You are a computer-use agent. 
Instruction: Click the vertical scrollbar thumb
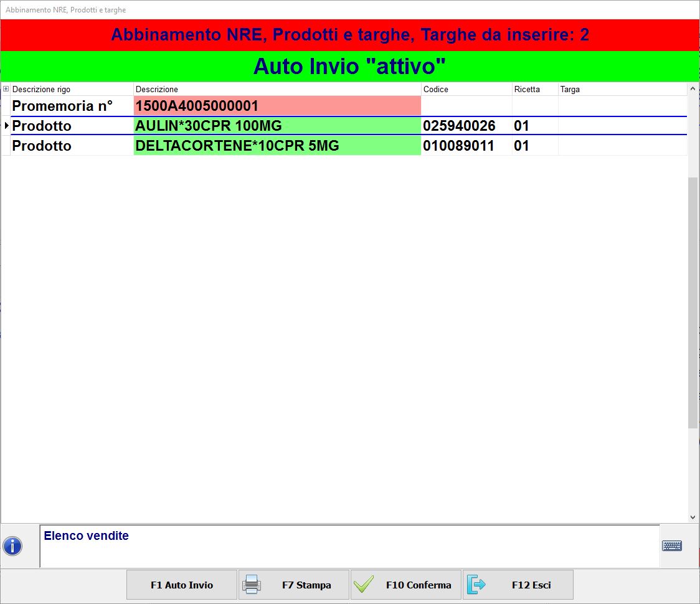coord(693,302)
